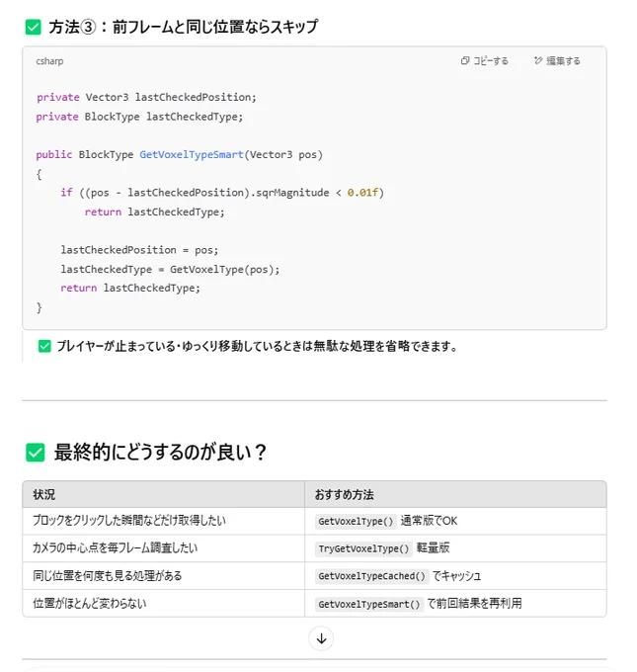Click the text 通常版でOK in the table
This screenshot has width=637, height=672.
tap(429, 521)
